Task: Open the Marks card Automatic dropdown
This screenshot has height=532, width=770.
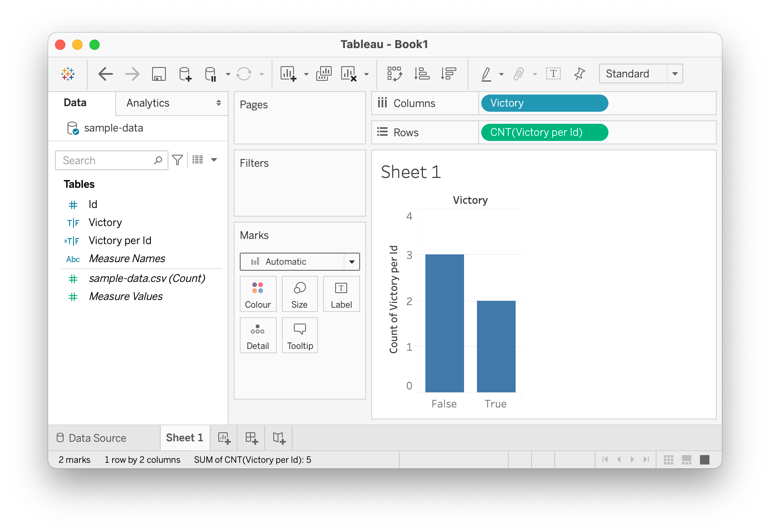Action: tap(351, 261)
